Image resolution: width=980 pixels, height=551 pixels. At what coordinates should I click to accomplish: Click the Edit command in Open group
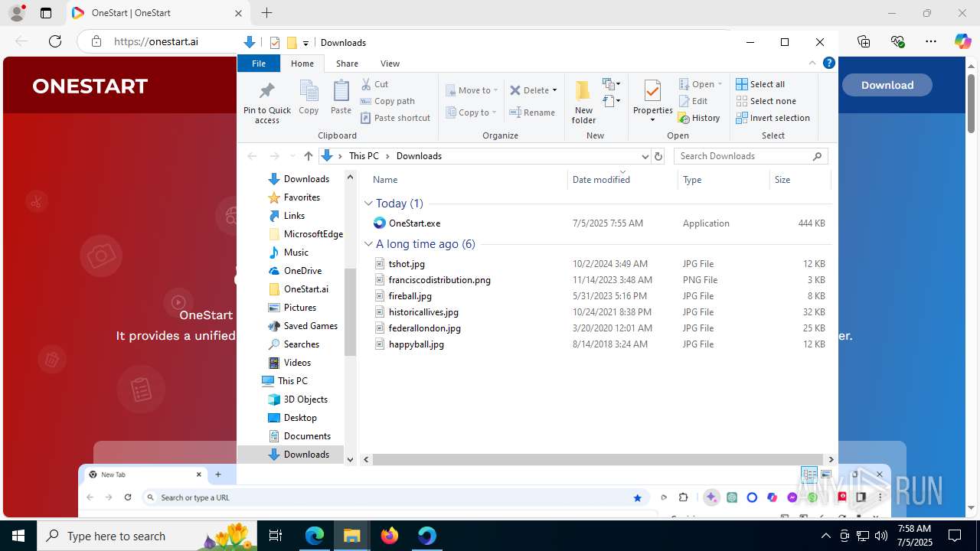(x=693, y=101)
